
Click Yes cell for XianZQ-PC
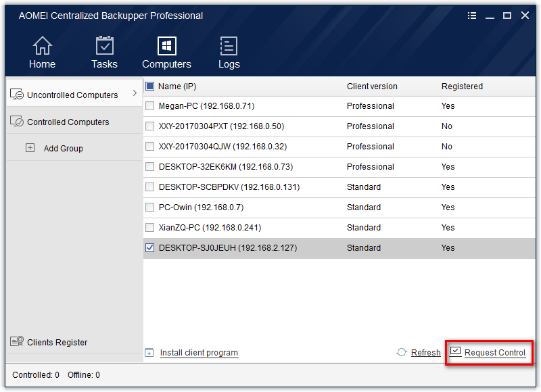click(x=448, y=228)
